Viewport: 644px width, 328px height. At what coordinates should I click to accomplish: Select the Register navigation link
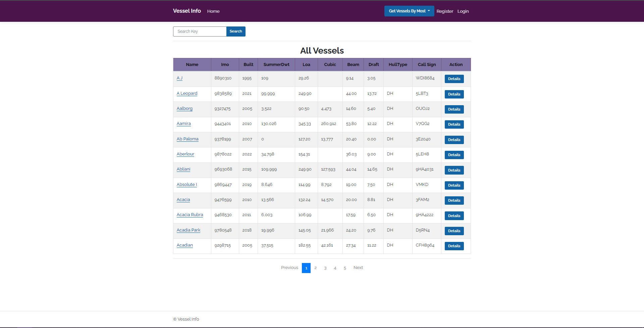[x=445, y=11]
